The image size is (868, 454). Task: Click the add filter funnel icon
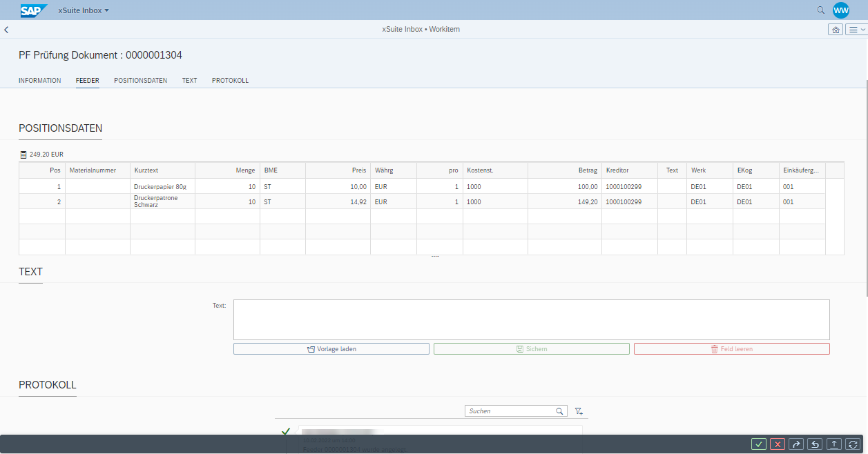tap(579, 411)
